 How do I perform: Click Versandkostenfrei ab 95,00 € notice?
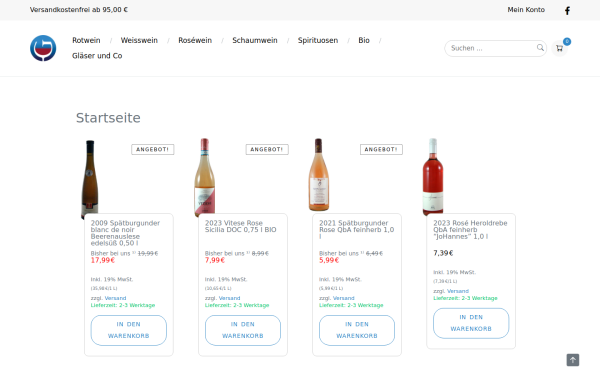pos(79,10)
